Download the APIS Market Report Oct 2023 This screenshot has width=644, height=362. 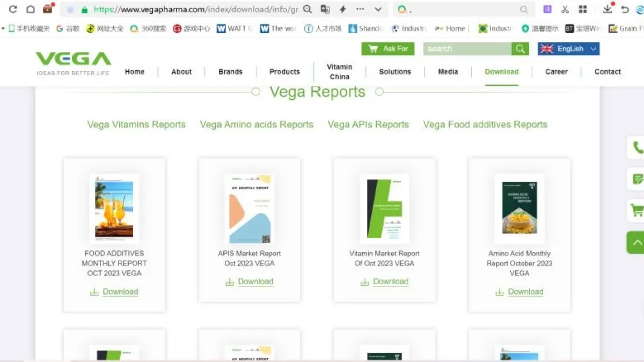(255, 282)
